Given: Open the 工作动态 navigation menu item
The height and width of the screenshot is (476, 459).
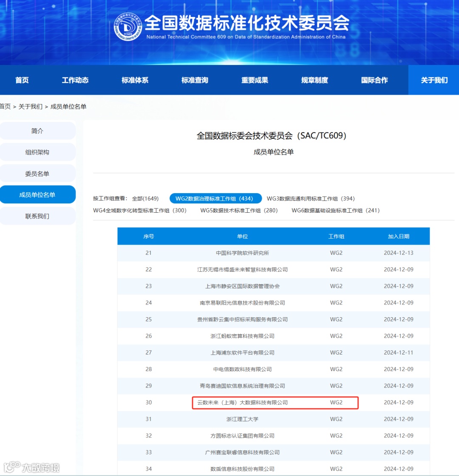Looking at the screenshot, I should [x=75, y=80].
